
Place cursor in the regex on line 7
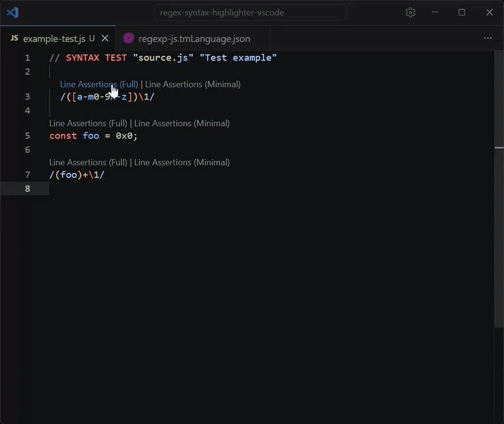tap(76, 174)
